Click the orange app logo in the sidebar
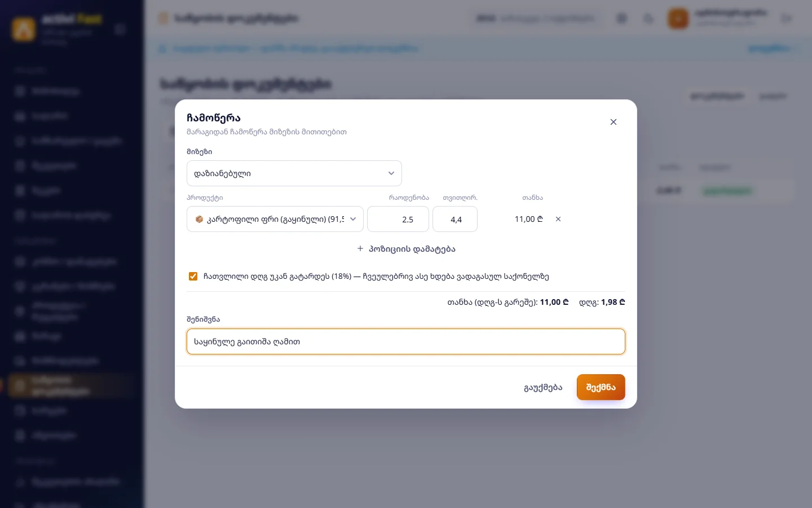 pyautogui.click(x=24, y=29)
